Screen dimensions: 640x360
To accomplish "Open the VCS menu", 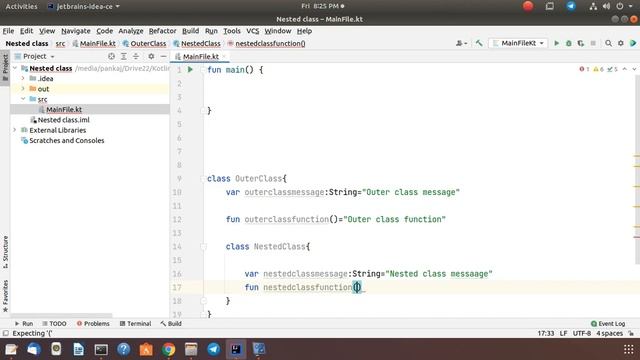I will pos(252,31).
